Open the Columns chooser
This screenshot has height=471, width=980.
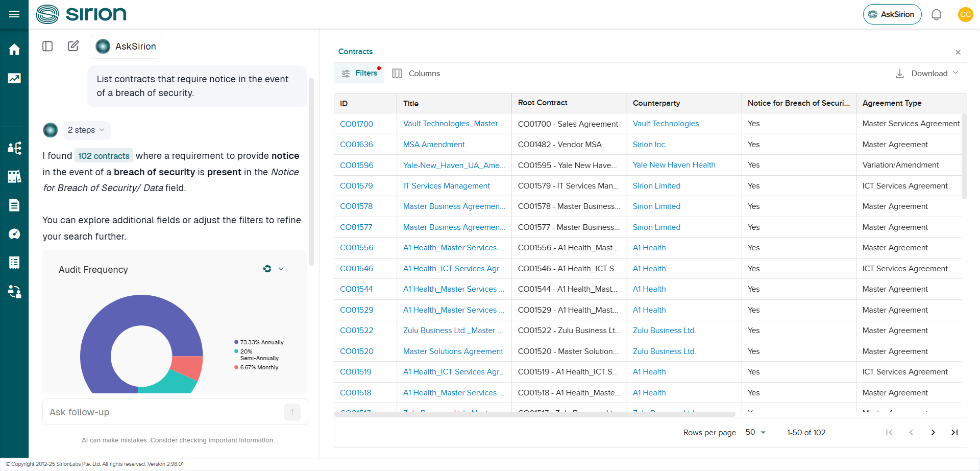coord(416,74)
